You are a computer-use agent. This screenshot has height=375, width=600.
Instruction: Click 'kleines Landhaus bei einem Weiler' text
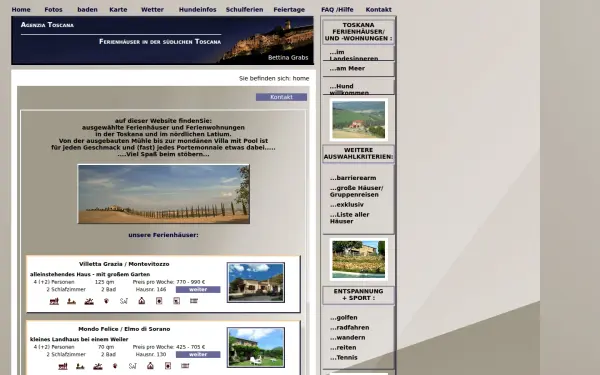(x=79, y=339)
